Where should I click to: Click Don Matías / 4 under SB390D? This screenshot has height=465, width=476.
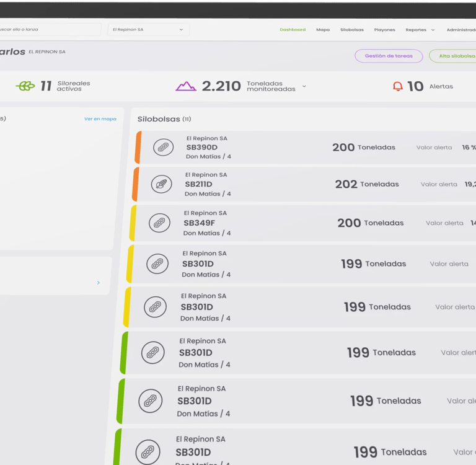click(208, 157)
